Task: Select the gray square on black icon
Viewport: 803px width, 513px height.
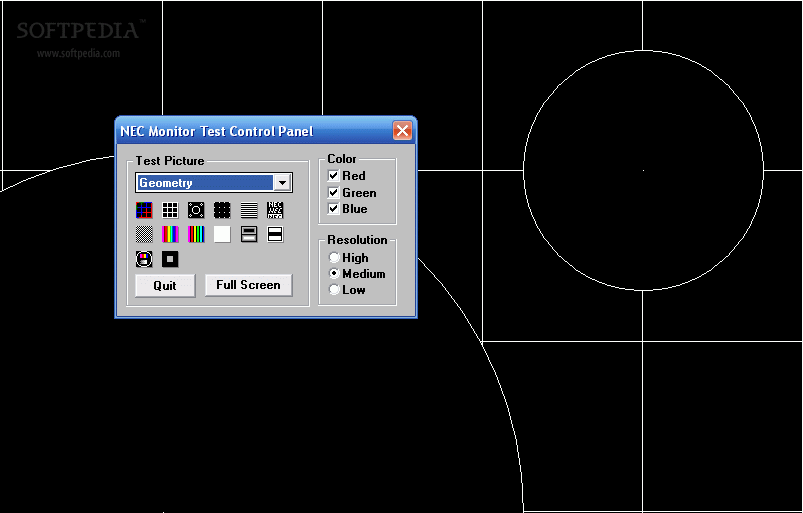Action: coord(170,259)
